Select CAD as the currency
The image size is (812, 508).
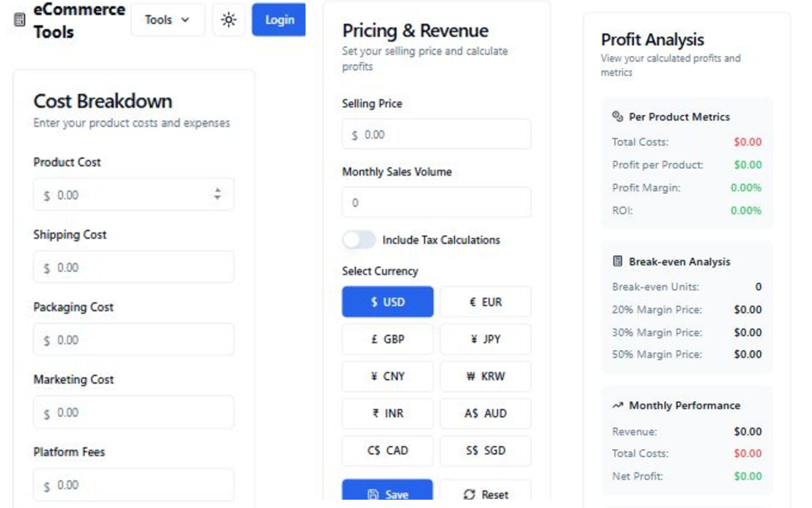387,450
